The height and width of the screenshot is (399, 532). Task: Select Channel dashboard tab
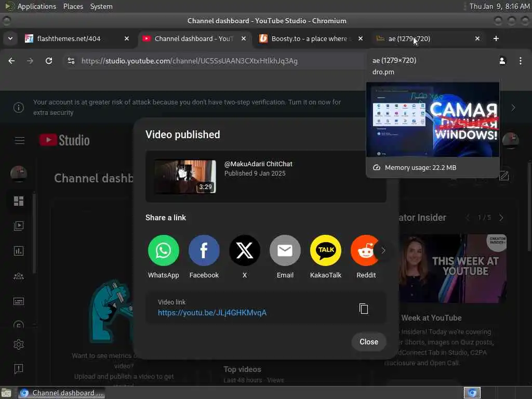193,38
